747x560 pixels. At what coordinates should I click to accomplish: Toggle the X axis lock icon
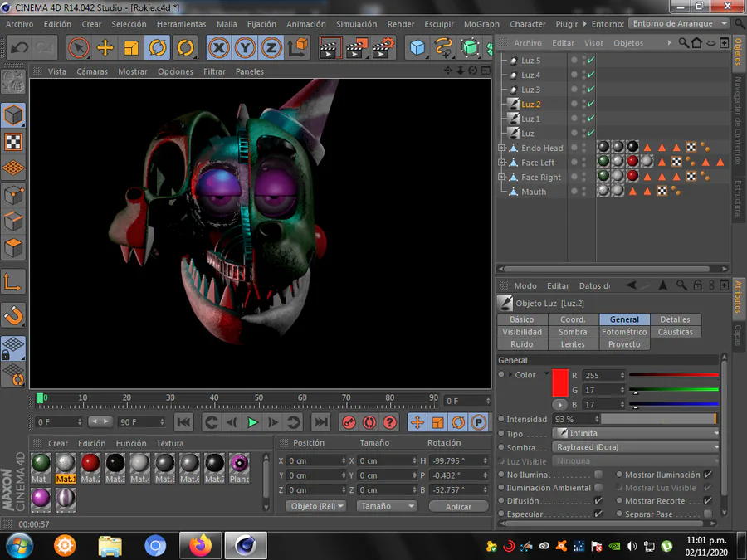pos(219,48)
